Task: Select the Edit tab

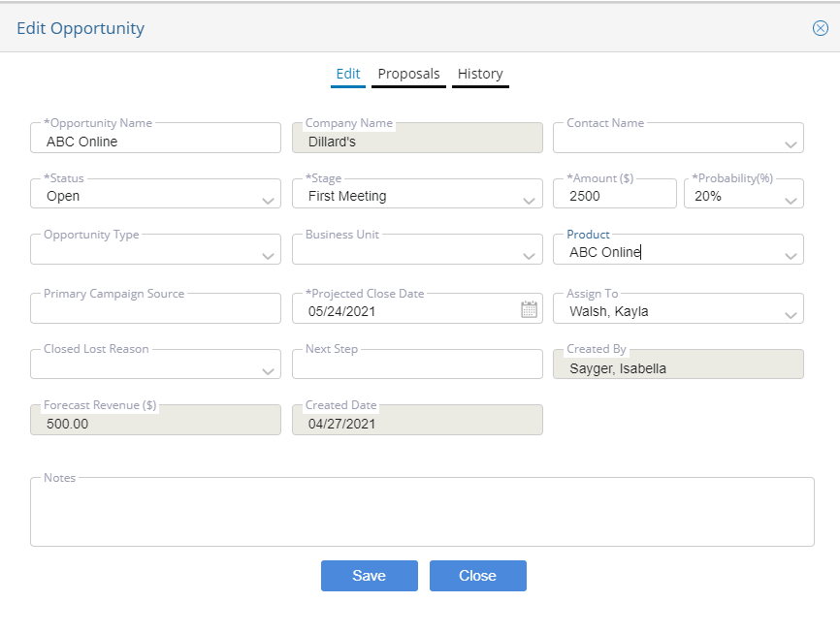Action: (348, 74)
